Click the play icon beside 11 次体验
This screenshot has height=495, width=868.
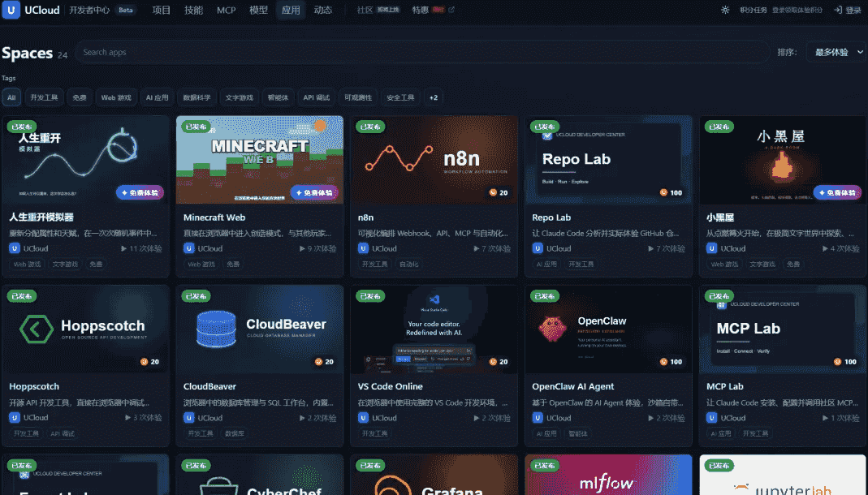[124, 248]
